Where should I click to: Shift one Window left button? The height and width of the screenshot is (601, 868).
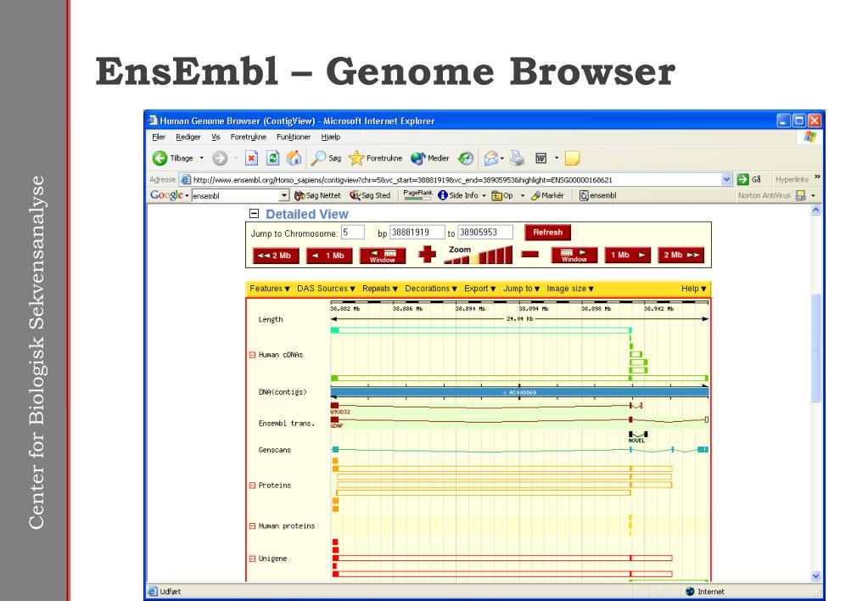click(x=382, y=256)
